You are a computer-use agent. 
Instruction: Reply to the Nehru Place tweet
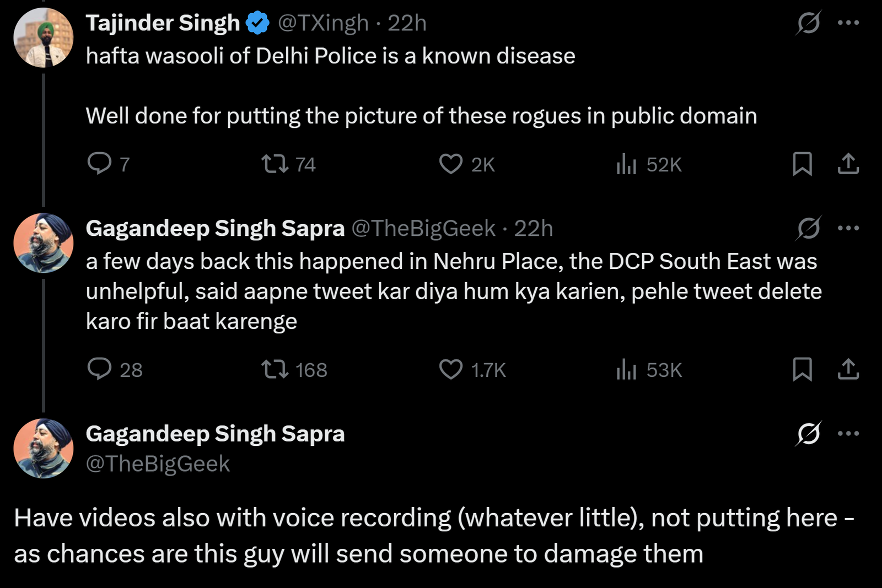point(100,369)
